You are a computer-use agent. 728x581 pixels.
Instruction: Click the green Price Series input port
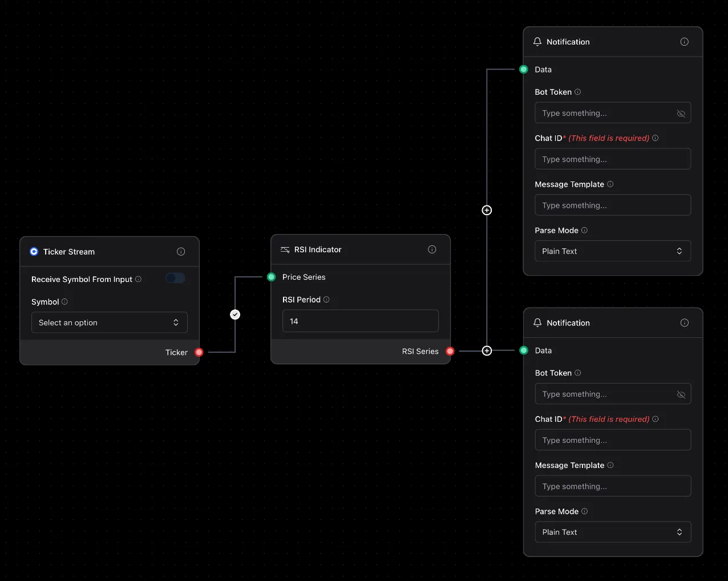(272, 277)
